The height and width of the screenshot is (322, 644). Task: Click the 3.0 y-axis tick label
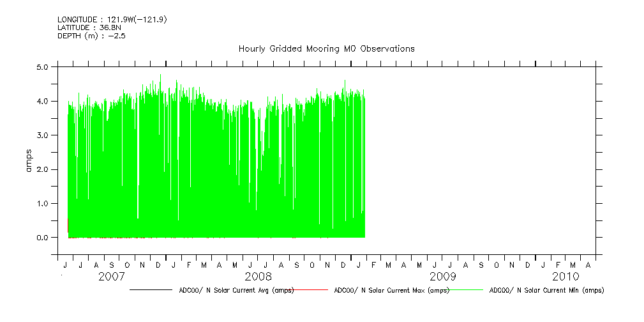(43, 135)
